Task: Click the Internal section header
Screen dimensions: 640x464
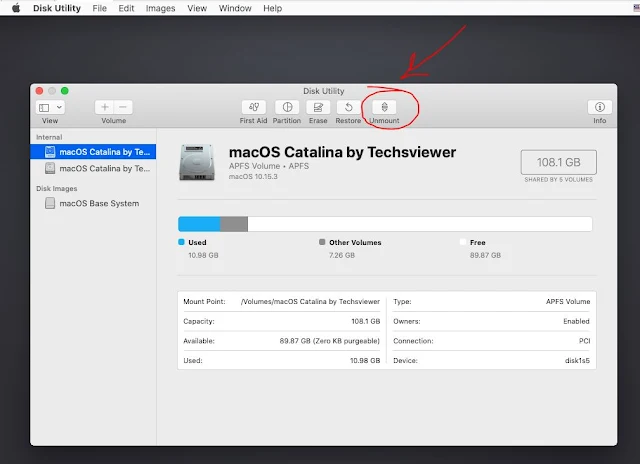Action: [x=49, y=137]
